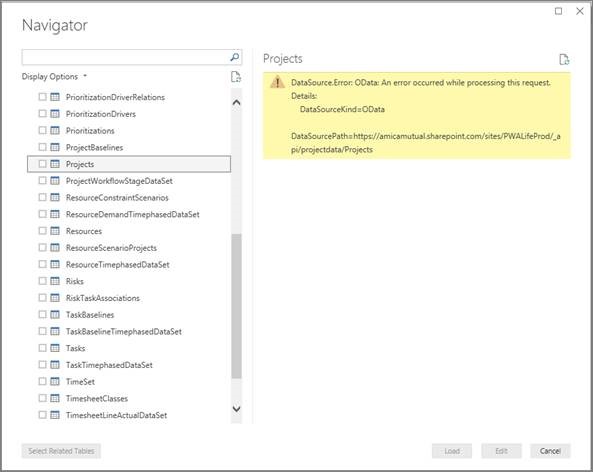Click the table icon for ResourceScenarioProjects
This screenshot has width=593, height=472.
pos(55,247)
